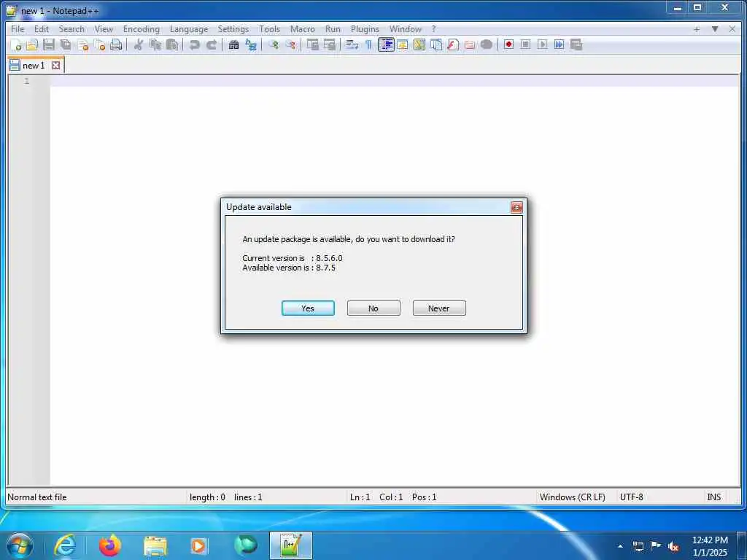
Task: Open document list dropdown arrow in menu bar
Action: pos(715,29)
